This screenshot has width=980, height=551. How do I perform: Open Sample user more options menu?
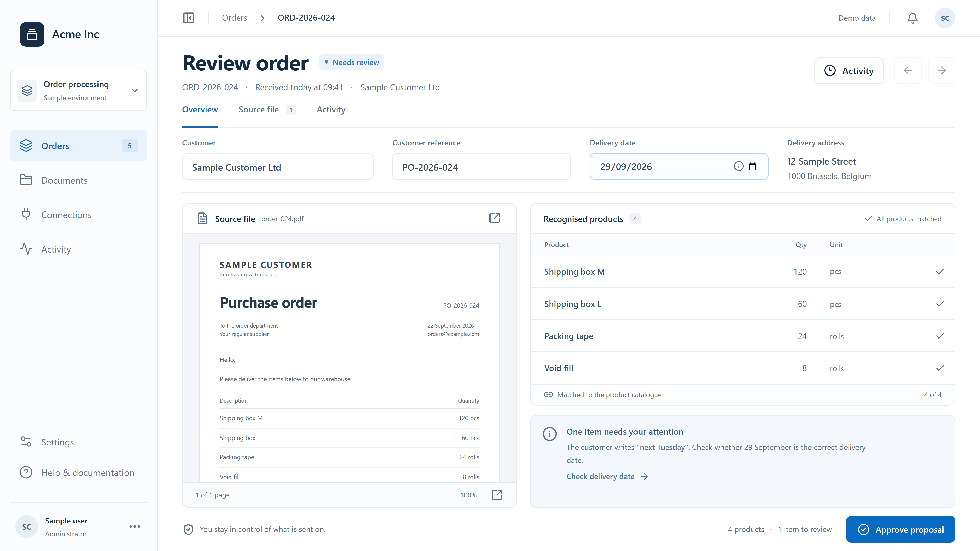coord(135,527)
